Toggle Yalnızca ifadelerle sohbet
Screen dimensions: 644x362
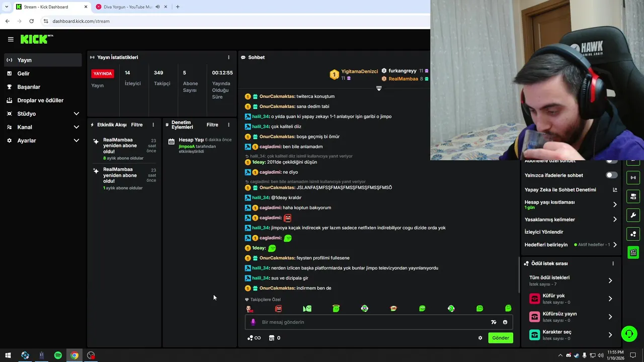click(x=611, y=175)
